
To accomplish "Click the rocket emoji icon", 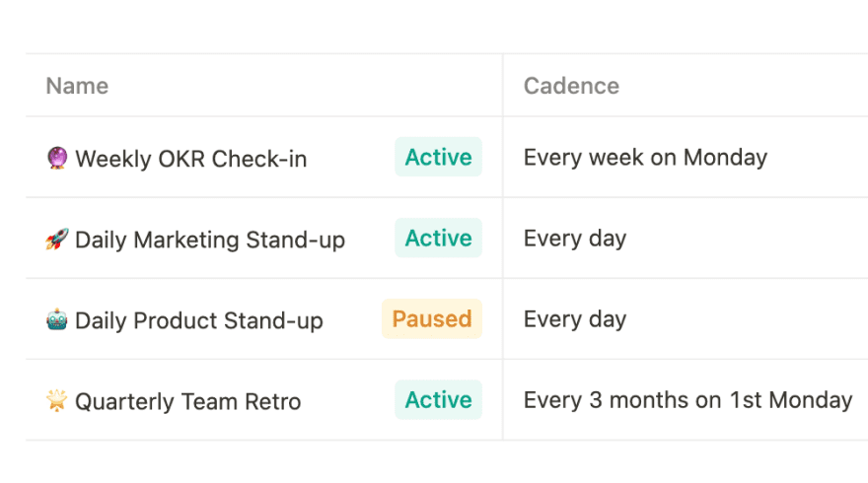I will click(x=57, y=239).
